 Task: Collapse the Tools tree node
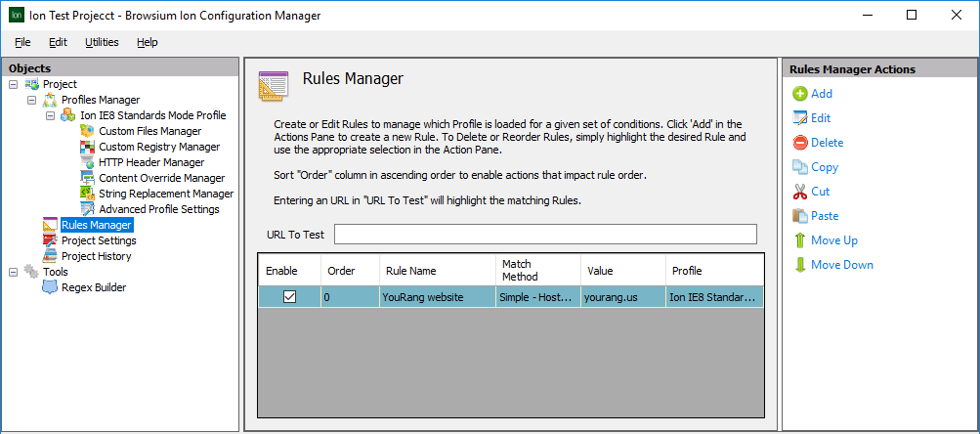tap(13, 272)
